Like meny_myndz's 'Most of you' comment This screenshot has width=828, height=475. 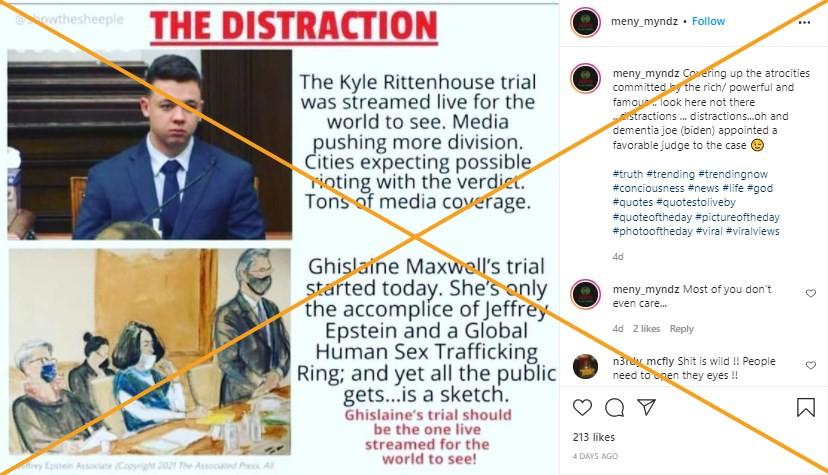(x=811, y=293)
